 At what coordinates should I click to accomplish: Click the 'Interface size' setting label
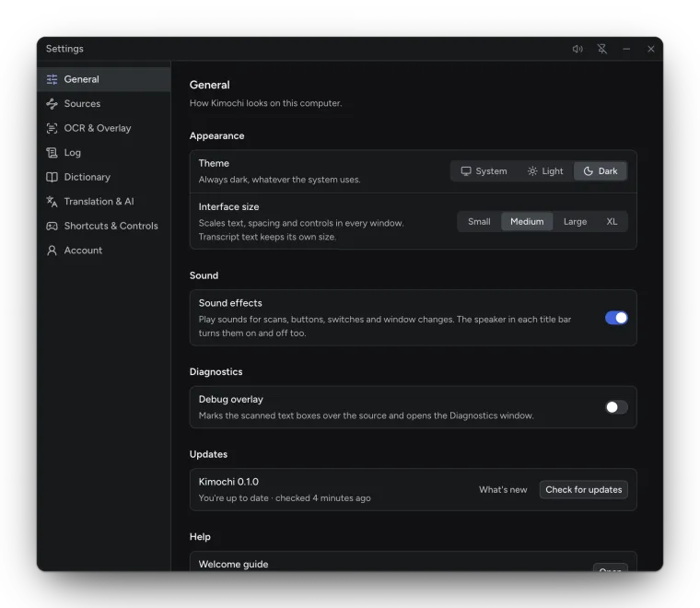pos(229,207)
